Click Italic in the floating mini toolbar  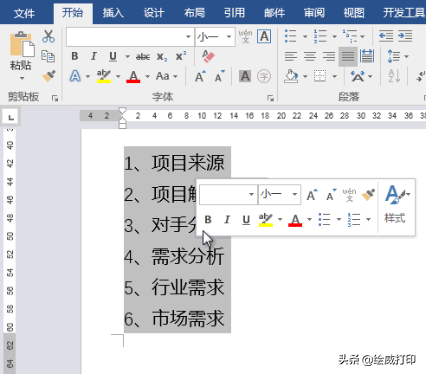coord(227,220)
